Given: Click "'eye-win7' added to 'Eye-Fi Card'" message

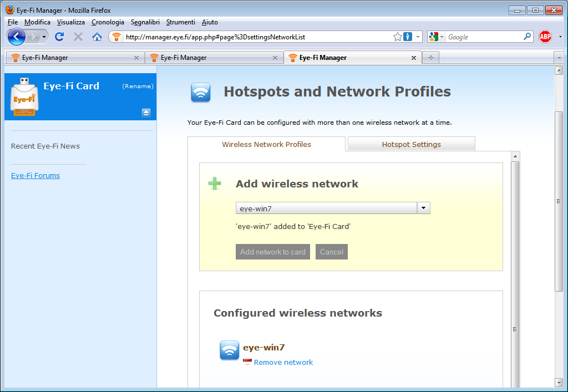Looking at the screenshot, I should pos(293,227).
